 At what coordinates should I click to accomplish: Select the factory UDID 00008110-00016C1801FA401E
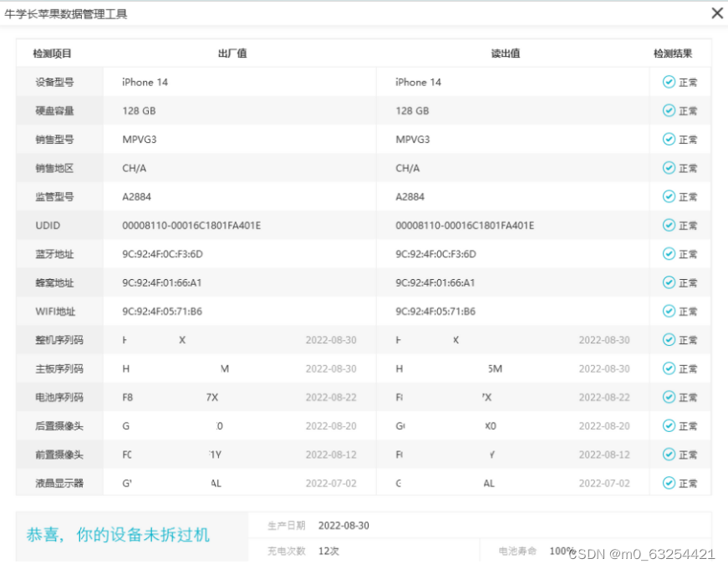pyautogui.click(x=191, y=225)
